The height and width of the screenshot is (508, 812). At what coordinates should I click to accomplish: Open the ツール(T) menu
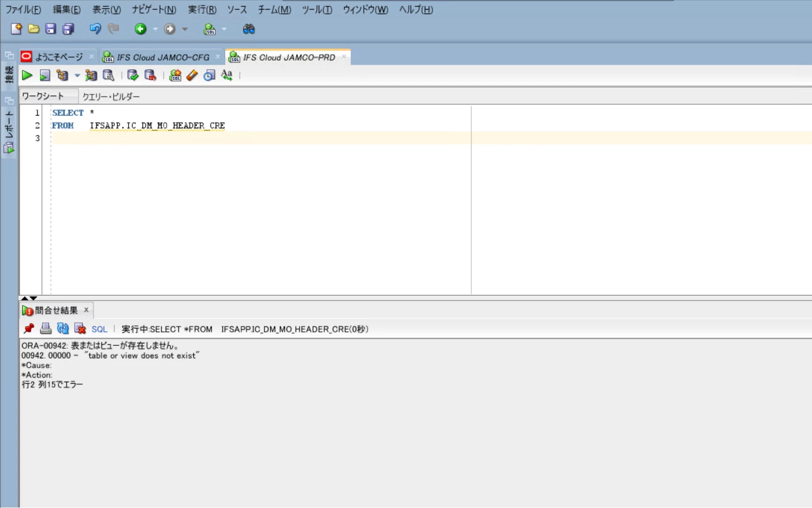[x=317, y=9]
